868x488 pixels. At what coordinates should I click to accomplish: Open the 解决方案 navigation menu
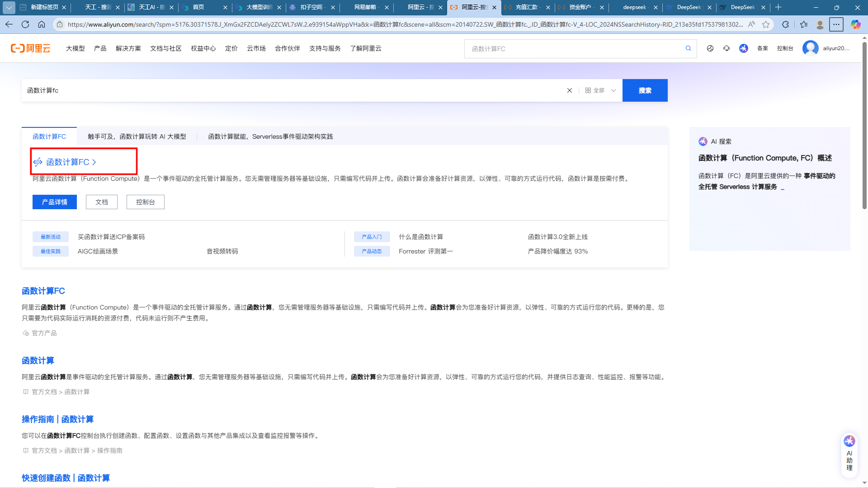pos(128,48)
